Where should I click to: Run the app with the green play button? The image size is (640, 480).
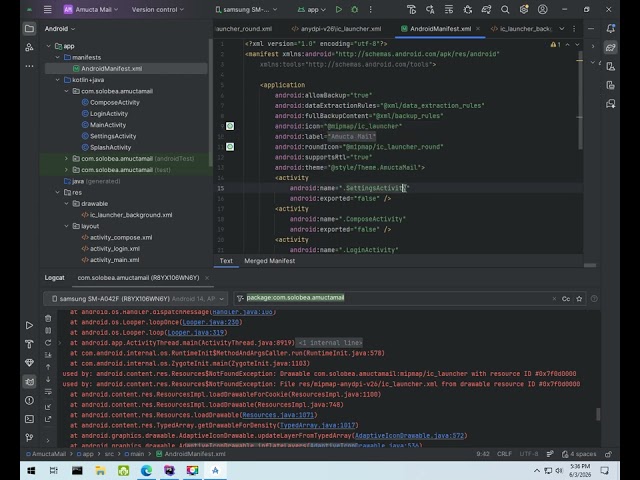click(x=338, y=9)
